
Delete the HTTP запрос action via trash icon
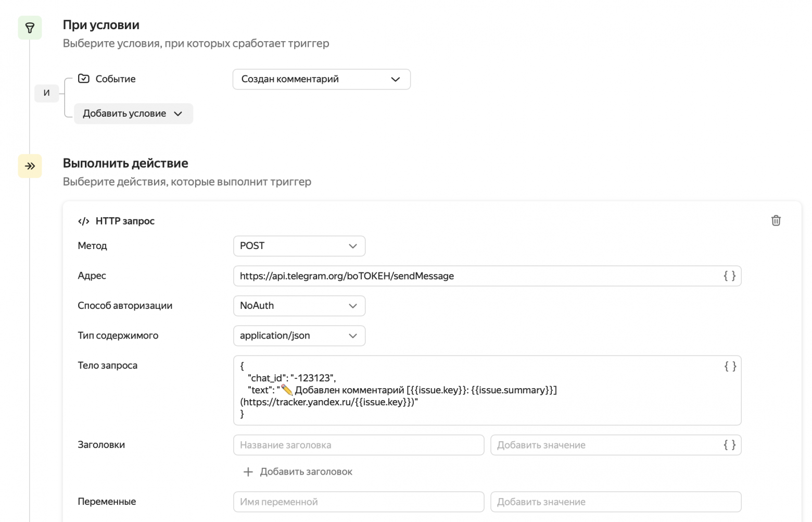pos(776,220)
